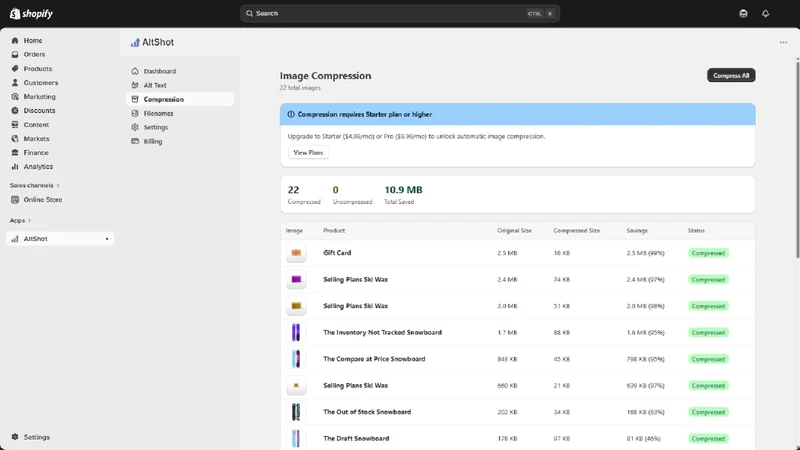Click The Inventory Not Tracked Snowboard name
Viewport: 800px width, 450px height.
(382, 332)
